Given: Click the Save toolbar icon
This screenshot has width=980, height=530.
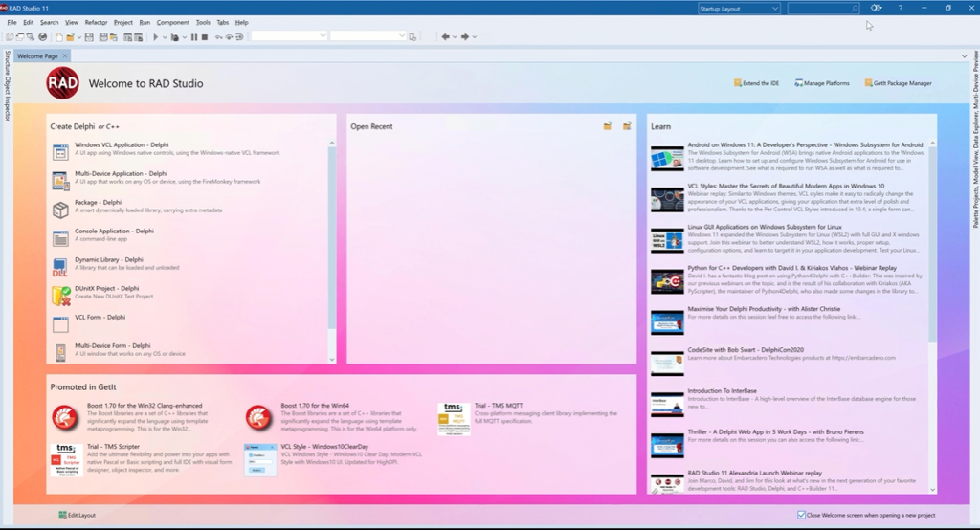Looking at the screenshot, I should pyautogui.click(x=89, y=37).
